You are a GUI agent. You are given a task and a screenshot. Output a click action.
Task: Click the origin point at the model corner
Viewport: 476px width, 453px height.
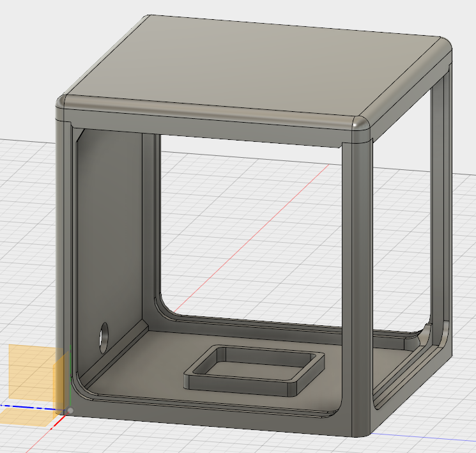tap(70, 410)
